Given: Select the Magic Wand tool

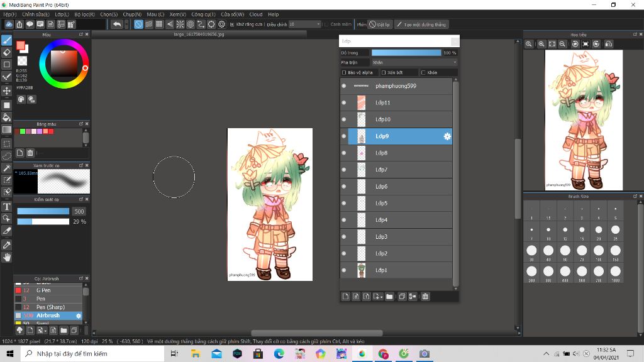Looking at the screenshot, I should click(x=6, y=168).
